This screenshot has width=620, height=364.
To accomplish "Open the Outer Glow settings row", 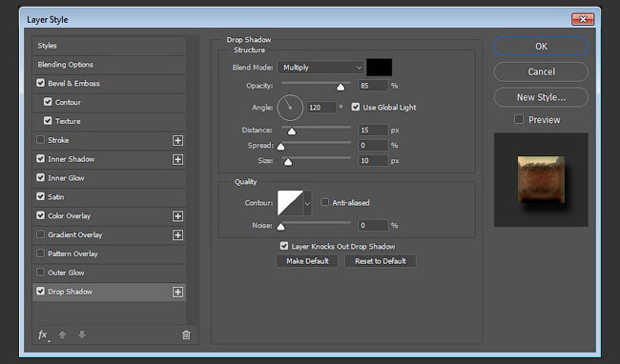I will tap(109, 273).
